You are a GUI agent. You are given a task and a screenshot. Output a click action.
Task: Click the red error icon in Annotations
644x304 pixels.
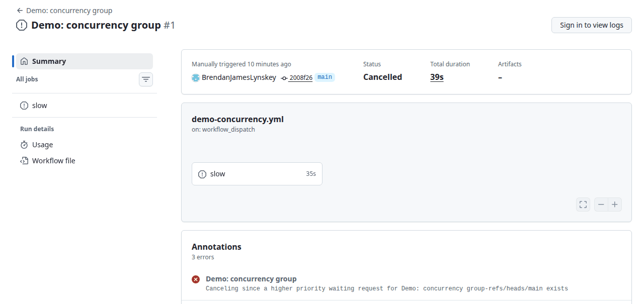pos(196,279)
